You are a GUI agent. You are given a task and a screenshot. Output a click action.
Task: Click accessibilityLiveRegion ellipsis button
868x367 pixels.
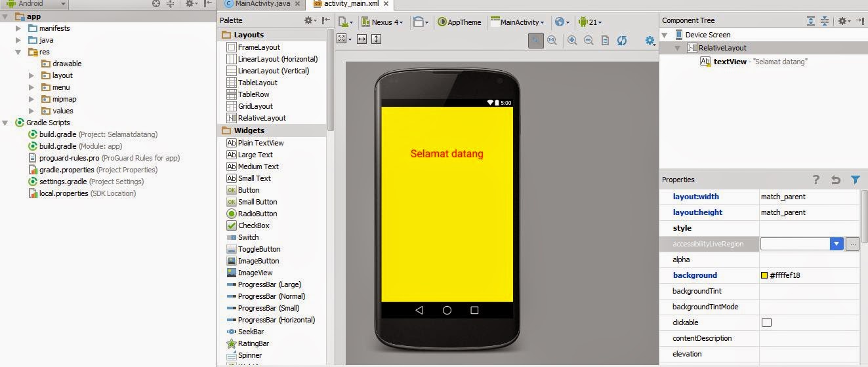click(852, 244)
